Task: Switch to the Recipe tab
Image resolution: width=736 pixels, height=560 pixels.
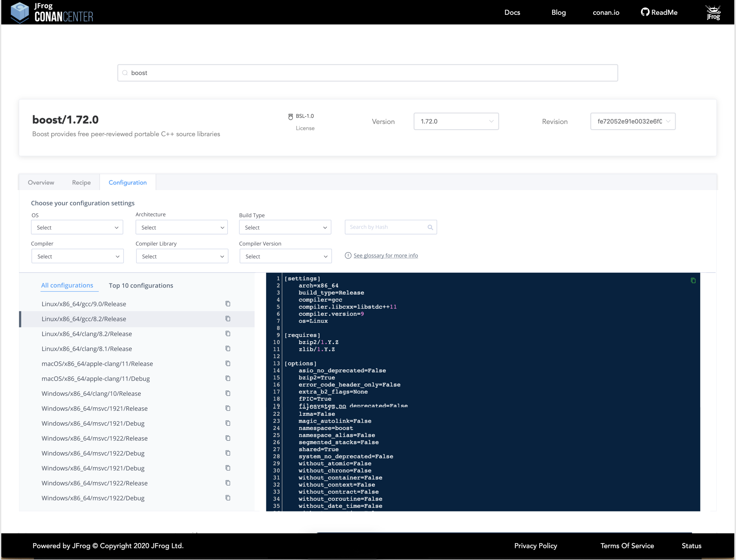Action: (81, 183)
